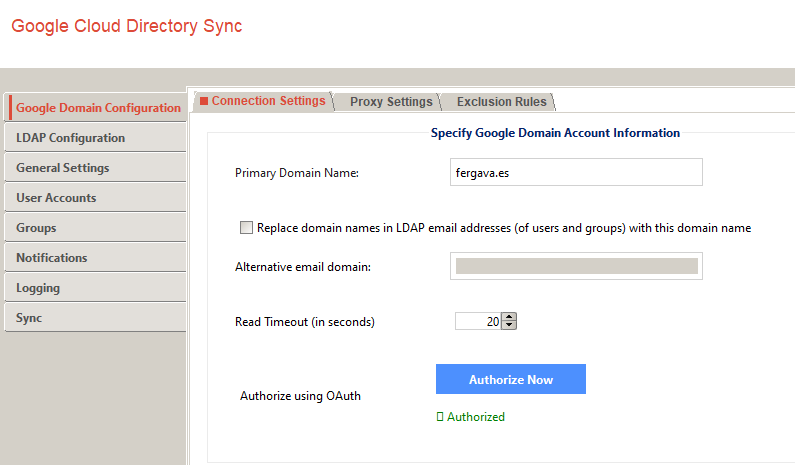
Task: Decrease Read Timeout with down arrow
Action: pyautogui.click(x=509, y=326)
